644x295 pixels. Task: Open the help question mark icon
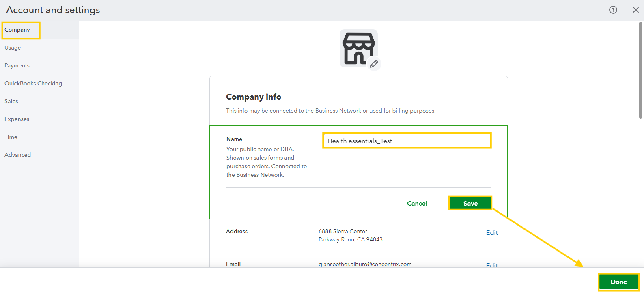[613, 10]
